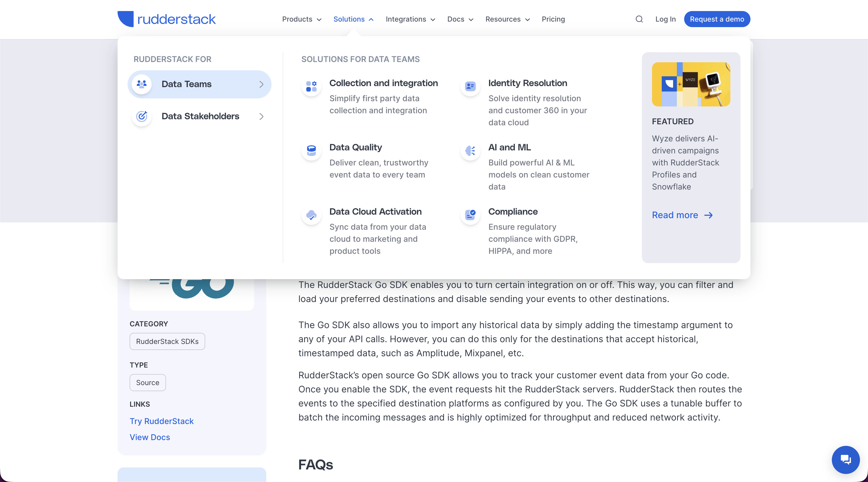Click the Compliance shield icon

click(x=470, y=215)
